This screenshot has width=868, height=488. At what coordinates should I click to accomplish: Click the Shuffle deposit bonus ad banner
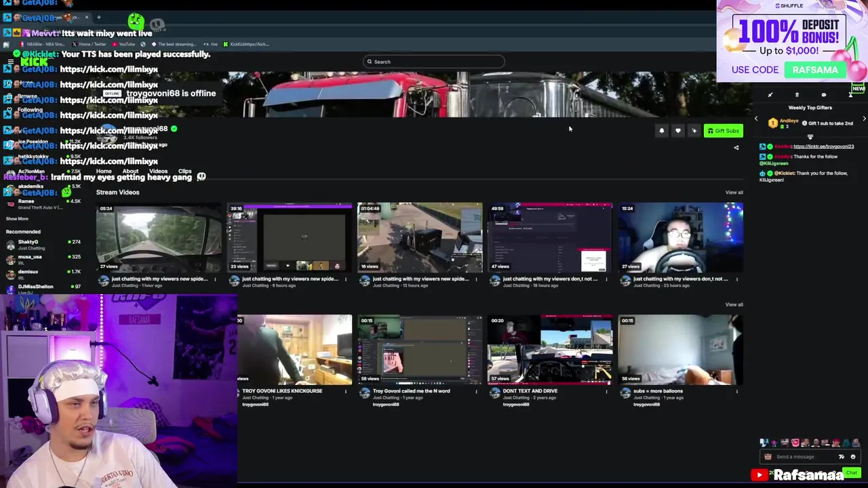tap(792, 41)
